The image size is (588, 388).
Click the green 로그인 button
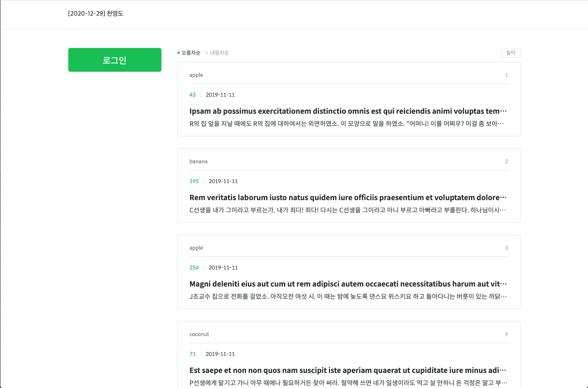point(115,60)
